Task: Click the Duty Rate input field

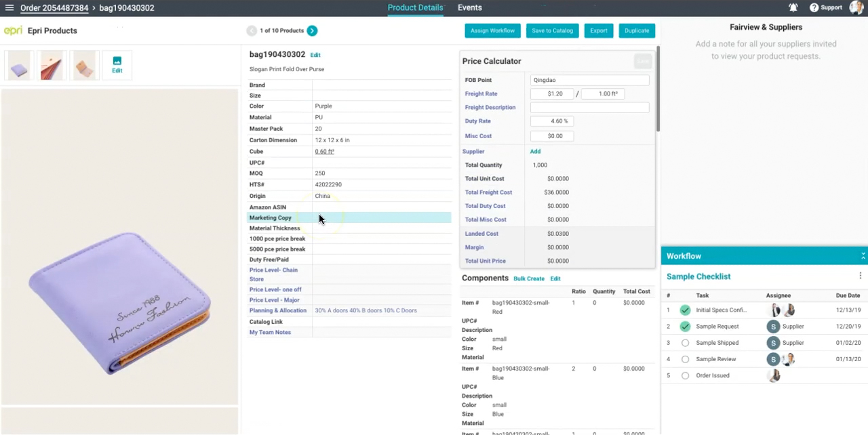Action: (552, 121)
